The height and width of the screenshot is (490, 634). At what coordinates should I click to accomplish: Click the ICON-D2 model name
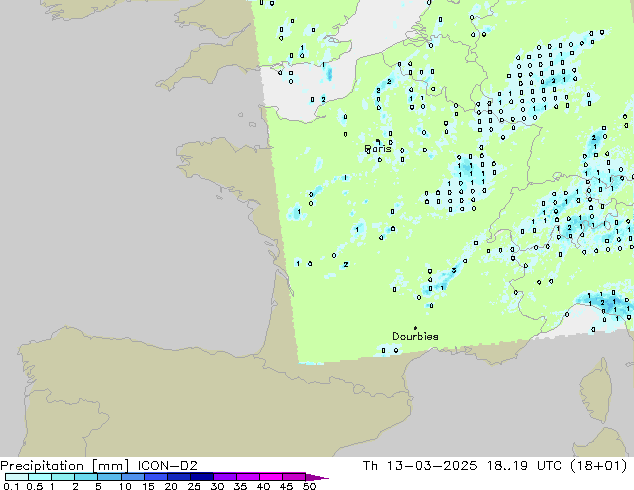(x=167, y=466)
